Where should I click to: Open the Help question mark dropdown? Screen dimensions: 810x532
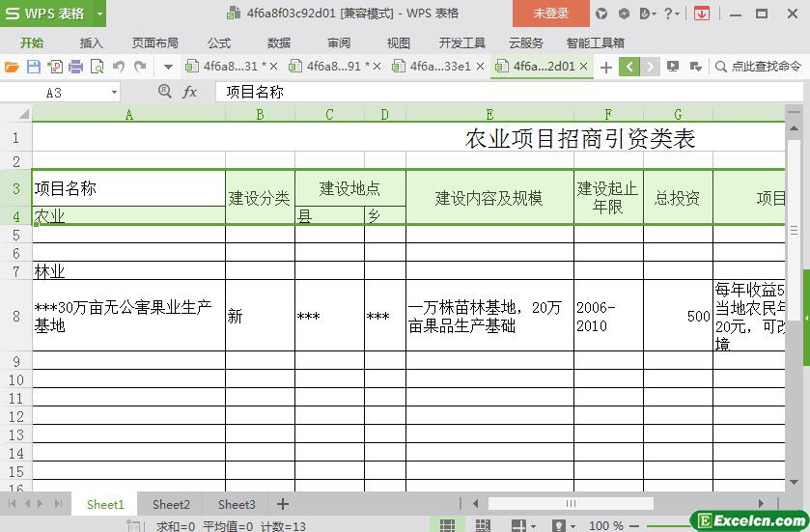pos(671,14)
